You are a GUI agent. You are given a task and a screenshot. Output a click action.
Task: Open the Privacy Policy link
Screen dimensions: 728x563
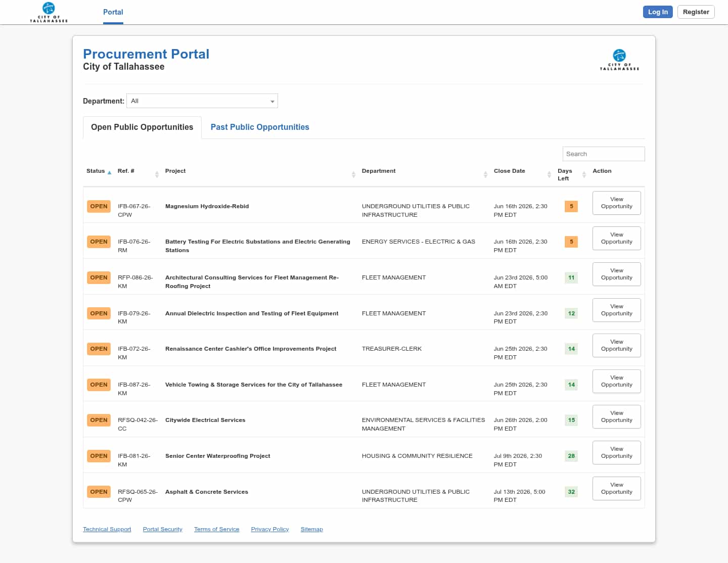270,529
